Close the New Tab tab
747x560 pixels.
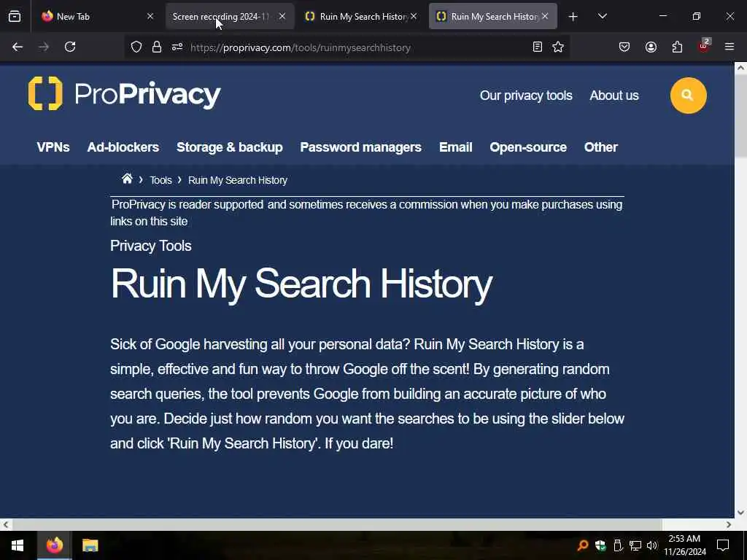pos(150,16)
